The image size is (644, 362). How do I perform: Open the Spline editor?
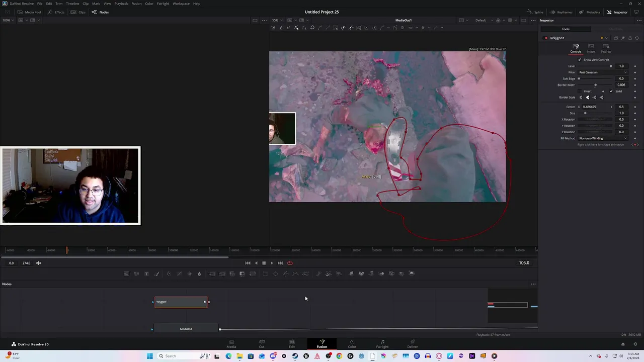coord(535,12)
